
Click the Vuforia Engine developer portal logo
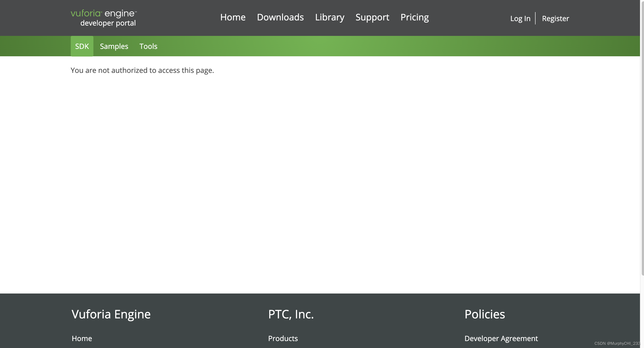point(104,17)
